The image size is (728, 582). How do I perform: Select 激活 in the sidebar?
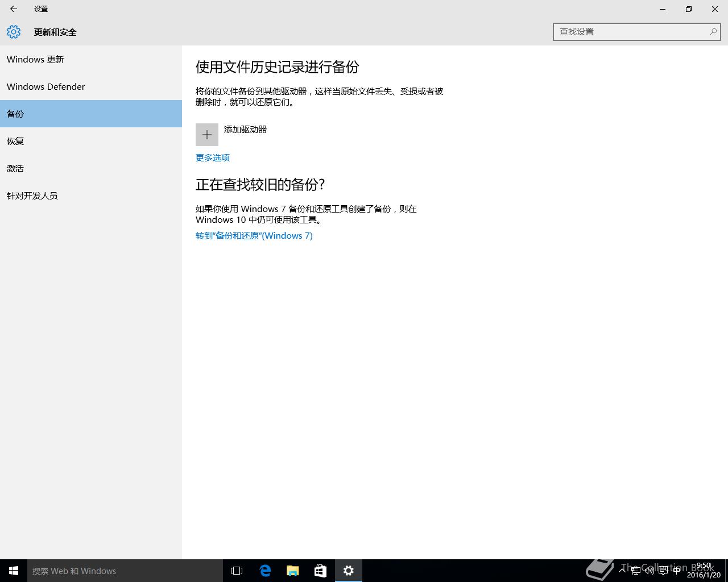[x=91, y=168]
